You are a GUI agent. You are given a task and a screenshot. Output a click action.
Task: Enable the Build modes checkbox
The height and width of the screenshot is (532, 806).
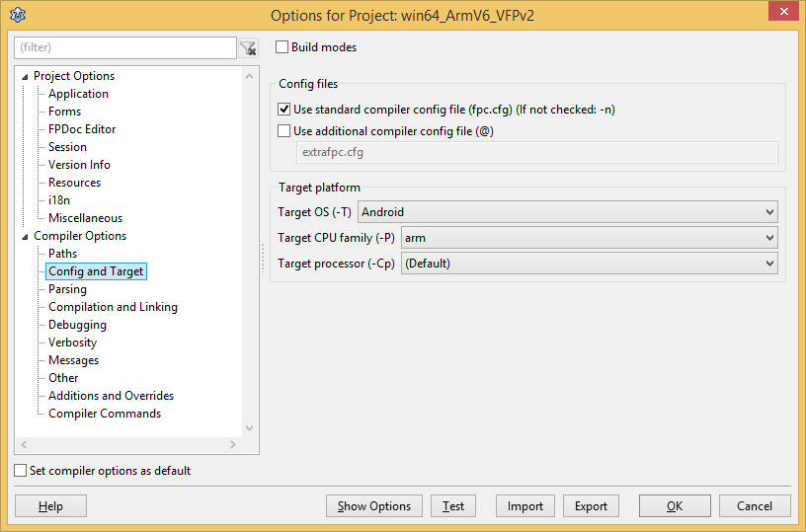[x=282, y=47]
